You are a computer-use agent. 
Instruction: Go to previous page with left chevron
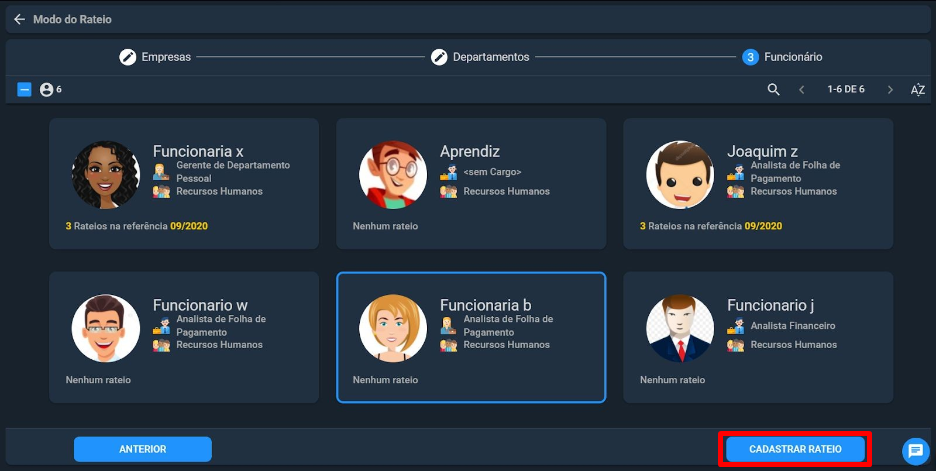coord(802,90)
